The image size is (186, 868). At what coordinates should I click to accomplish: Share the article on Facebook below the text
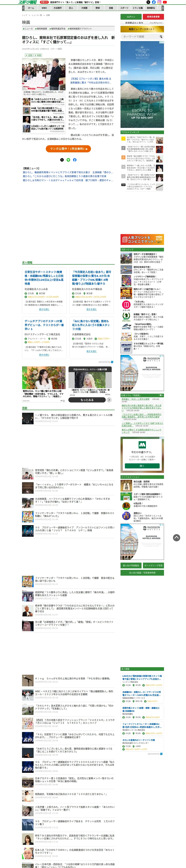click(75, 160)
